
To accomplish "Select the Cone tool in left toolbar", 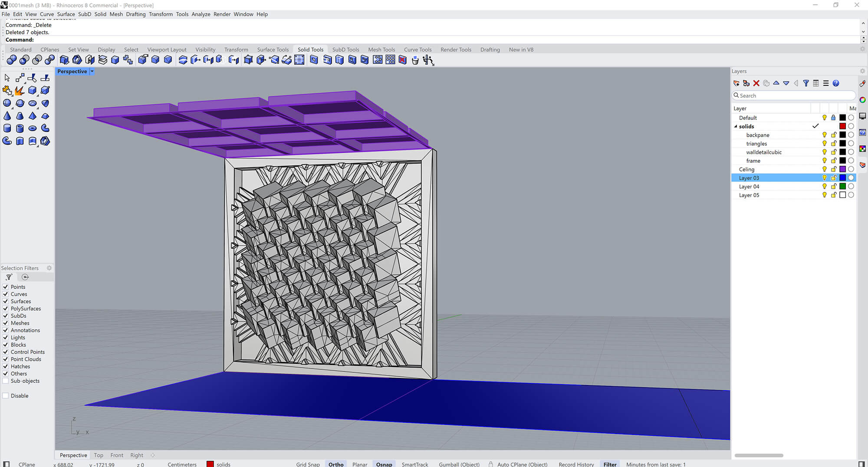I will point(7,116).
